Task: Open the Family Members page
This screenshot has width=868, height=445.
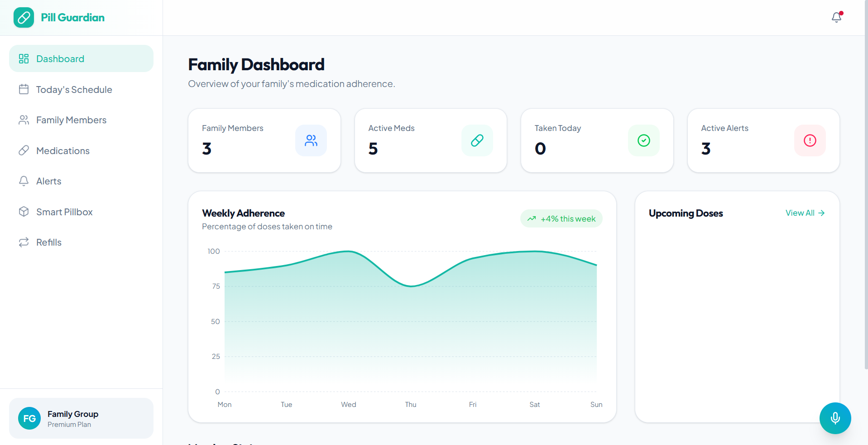Action: pos(81,120)
